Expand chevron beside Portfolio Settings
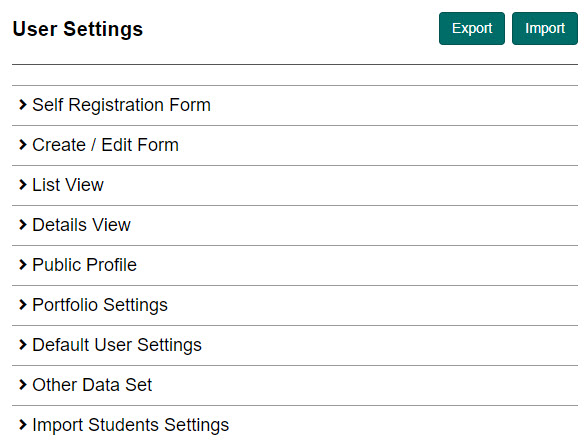Screen dimensions: 587x447 tap(23, 305)
